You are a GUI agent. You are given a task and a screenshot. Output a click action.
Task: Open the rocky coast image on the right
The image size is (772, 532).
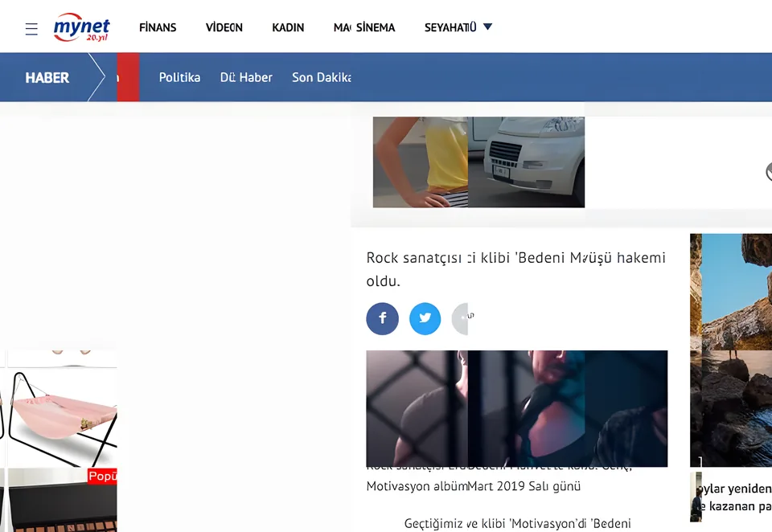pos(731,350)
